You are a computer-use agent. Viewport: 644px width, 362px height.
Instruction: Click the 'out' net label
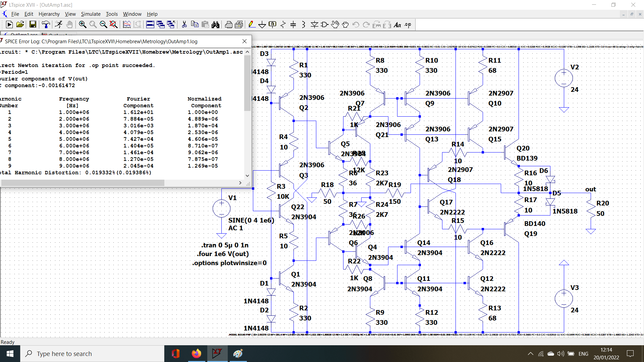click(x=591, y=189)
